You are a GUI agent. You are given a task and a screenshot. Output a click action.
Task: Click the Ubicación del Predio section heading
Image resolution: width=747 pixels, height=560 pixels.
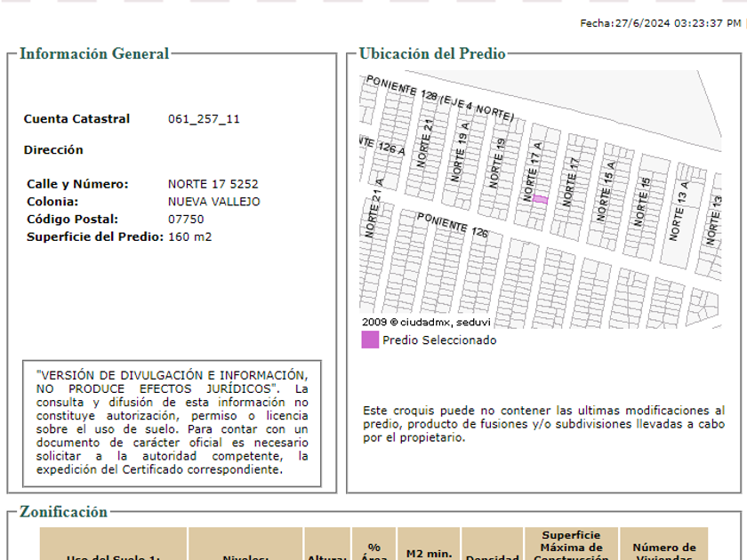tap(432, 53)
